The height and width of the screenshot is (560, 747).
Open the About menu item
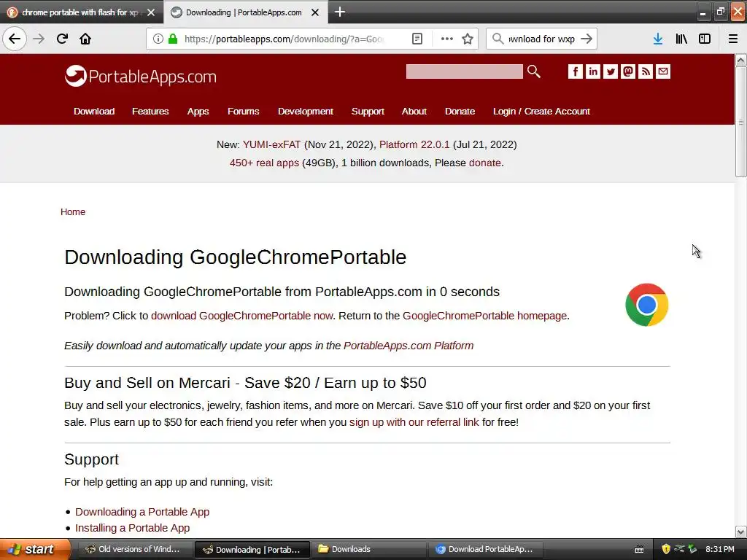tap(414, 111)
